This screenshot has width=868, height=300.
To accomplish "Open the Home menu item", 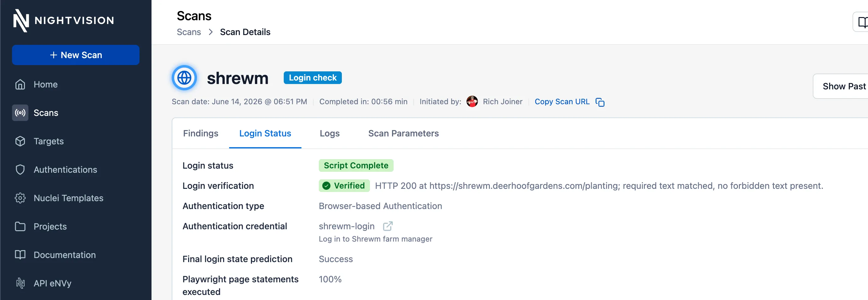I will [45, 84].
